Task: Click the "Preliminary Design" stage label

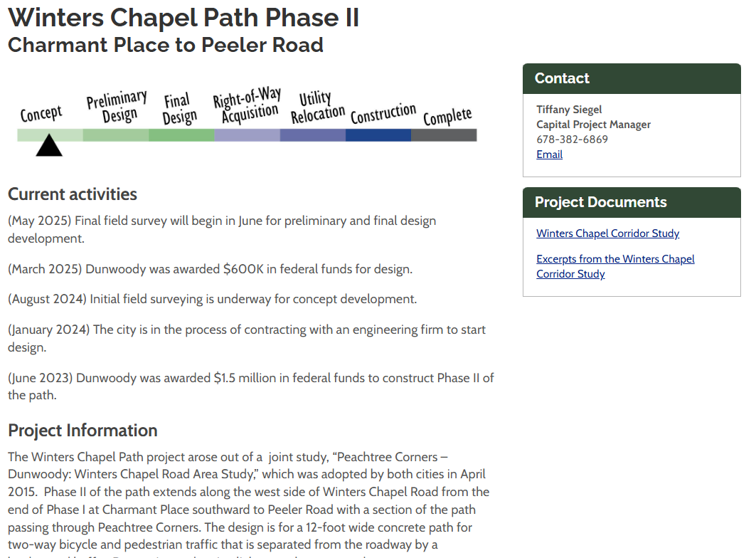Action: pyautogui.click(x=117, y=107)
